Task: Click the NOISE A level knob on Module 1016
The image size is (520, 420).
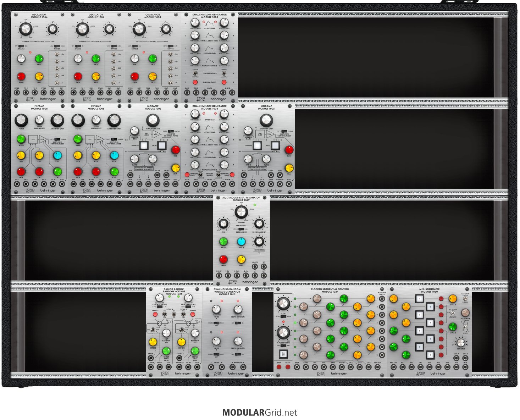Action: point(216,310)
